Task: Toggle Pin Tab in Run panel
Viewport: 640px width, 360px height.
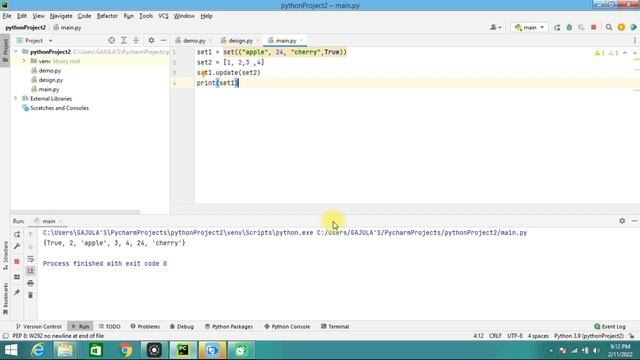Action: click(x=17, y=292)
